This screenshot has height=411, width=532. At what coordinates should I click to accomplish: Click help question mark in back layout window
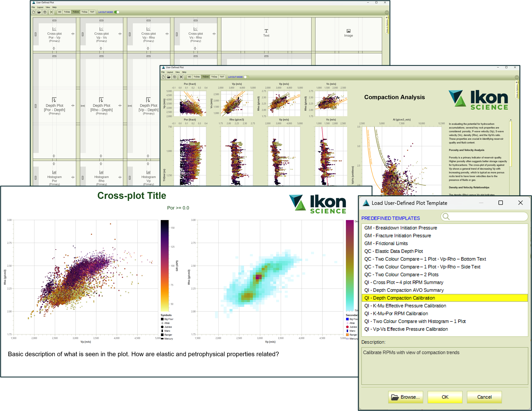pos(387,12)
